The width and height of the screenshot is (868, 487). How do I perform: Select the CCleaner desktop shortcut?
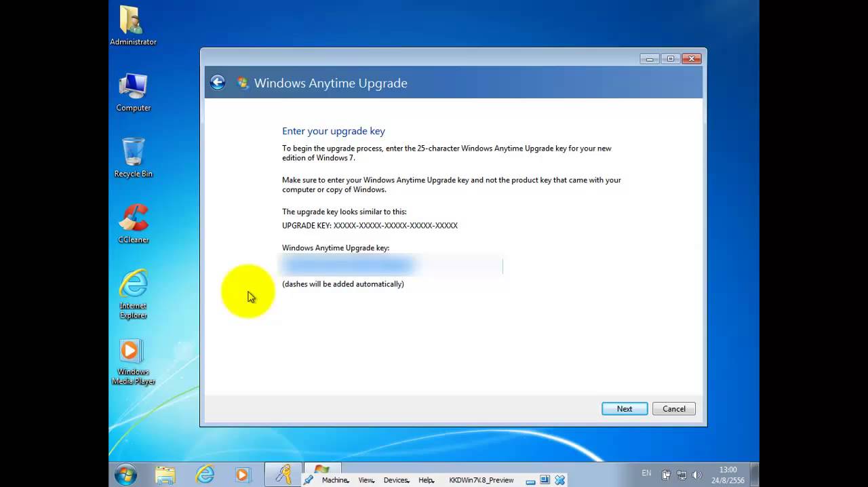point(133,224)
